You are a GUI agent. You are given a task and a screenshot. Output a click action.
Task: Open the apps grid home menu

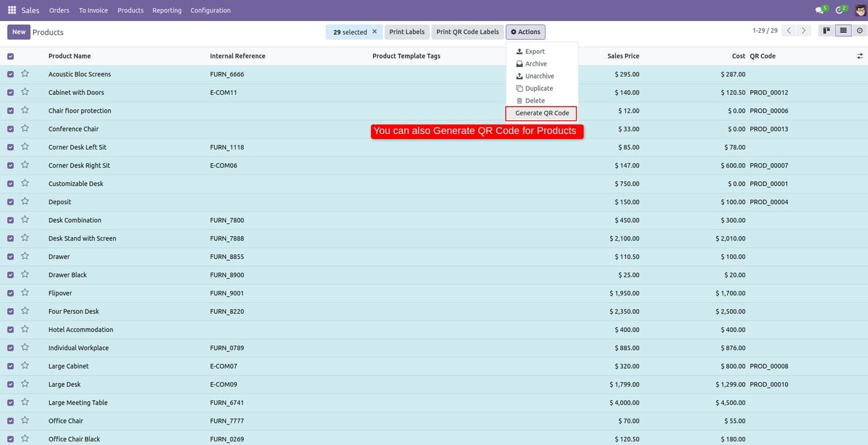(12, 10)
